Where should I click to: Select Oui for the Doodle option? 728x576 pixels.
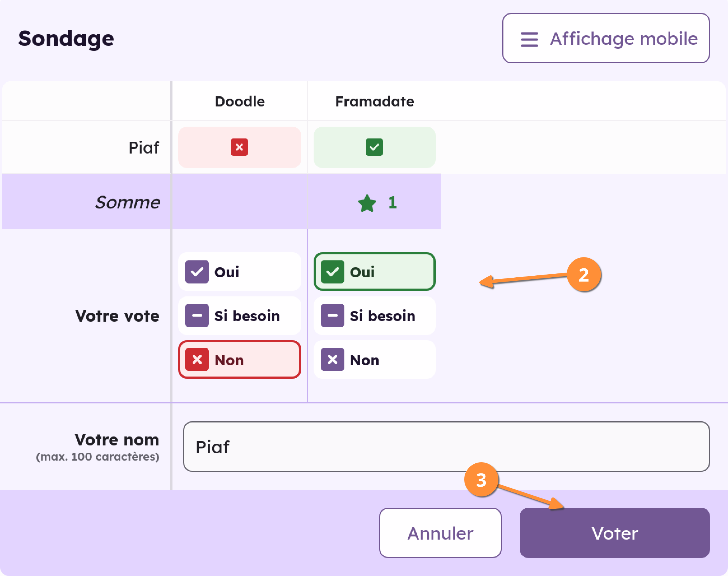click(239, 271)
